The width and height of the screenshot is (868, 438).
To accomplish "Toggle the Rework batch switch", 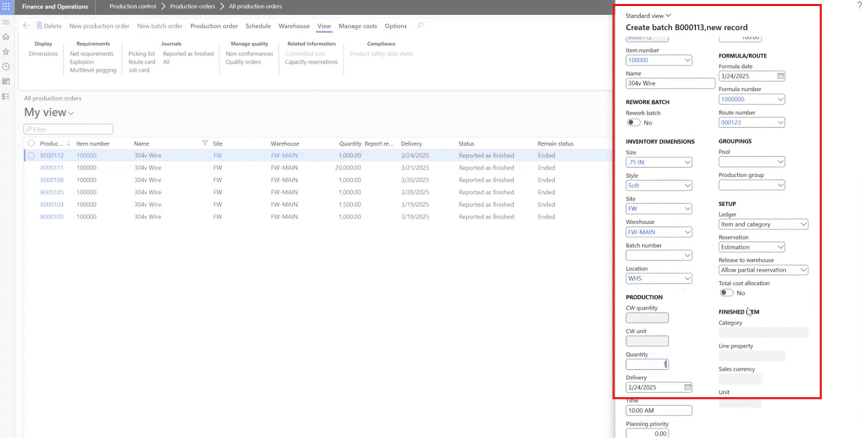I will click(633, 123).
